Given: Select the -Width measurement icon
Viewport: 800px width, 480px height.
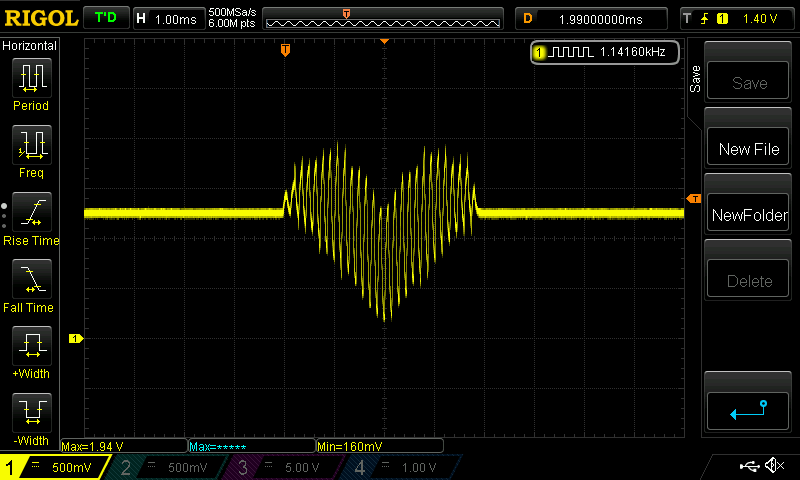Looking at the screenshot, I should point(32,412).
